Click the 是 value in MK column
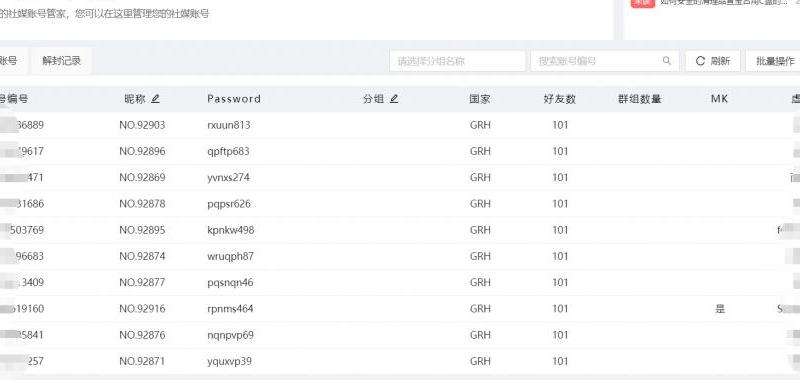The width and height of the screenshot is (800, 383). (720, 309)
